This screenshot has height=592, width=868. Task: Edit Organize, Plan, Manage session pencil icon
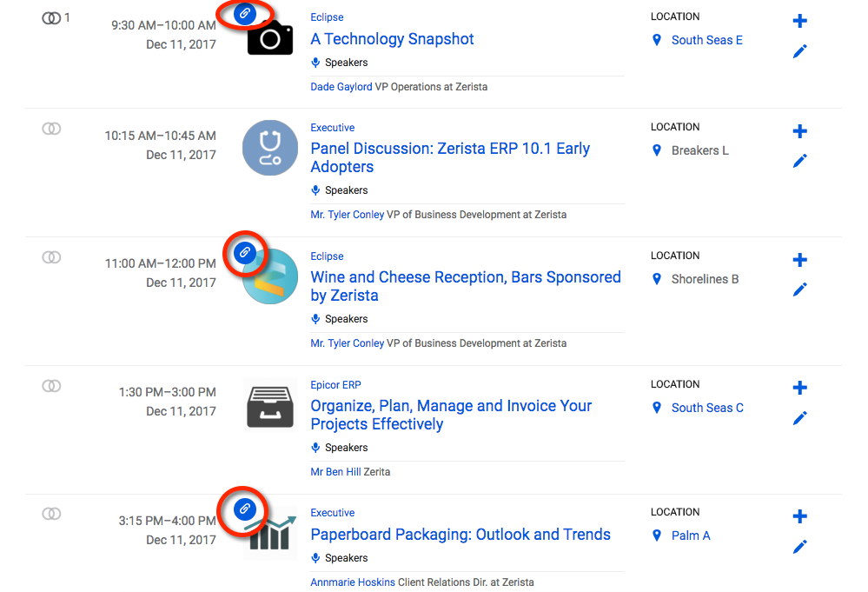point(799,418)
